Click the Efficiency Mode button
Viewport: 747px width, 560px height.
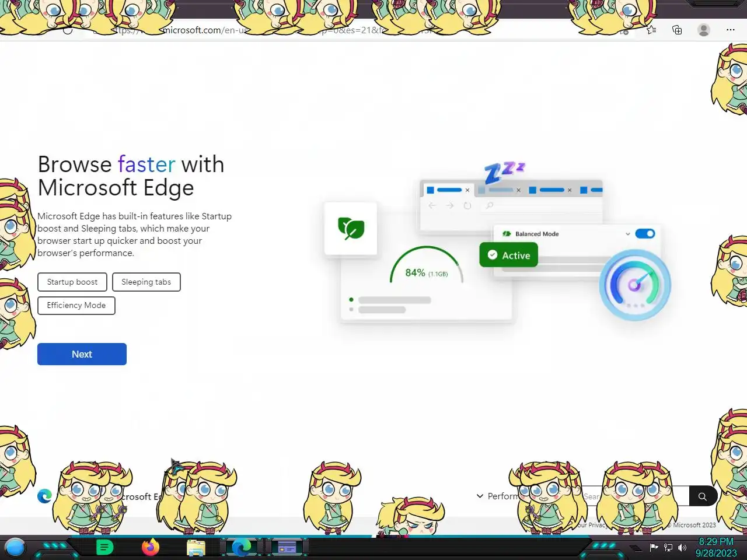point(76,305)
